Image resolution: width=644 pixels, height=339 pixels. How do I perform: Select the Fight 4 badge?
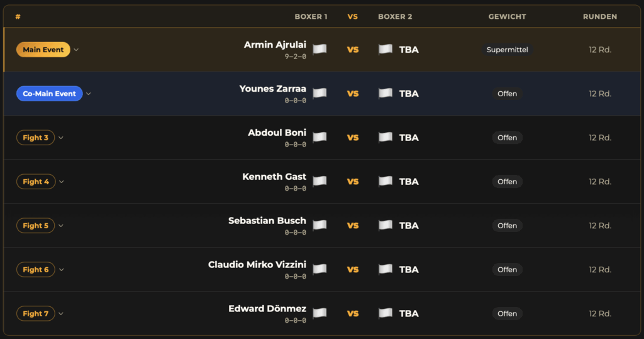pos(36,182)
